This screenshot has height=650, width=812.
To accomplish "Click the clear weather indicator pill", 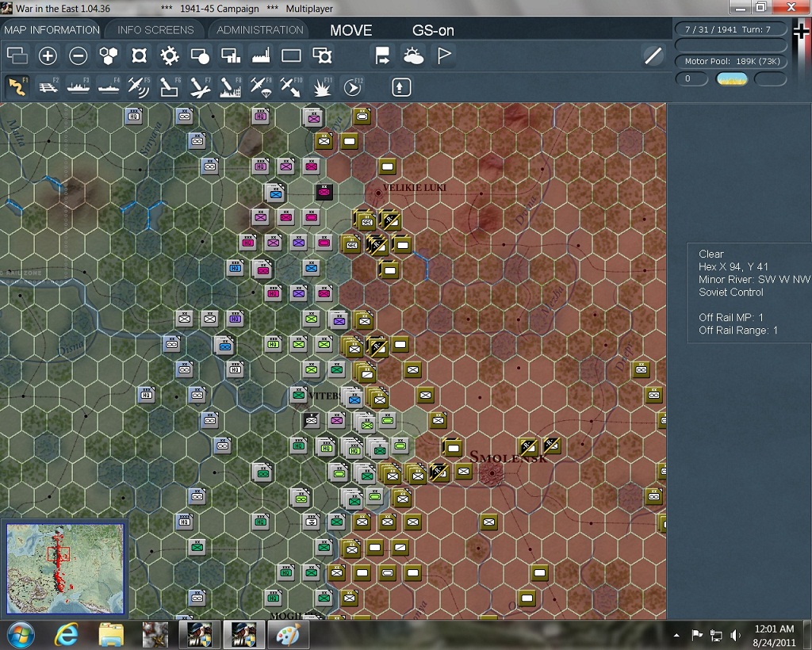I will click(731, 78).
